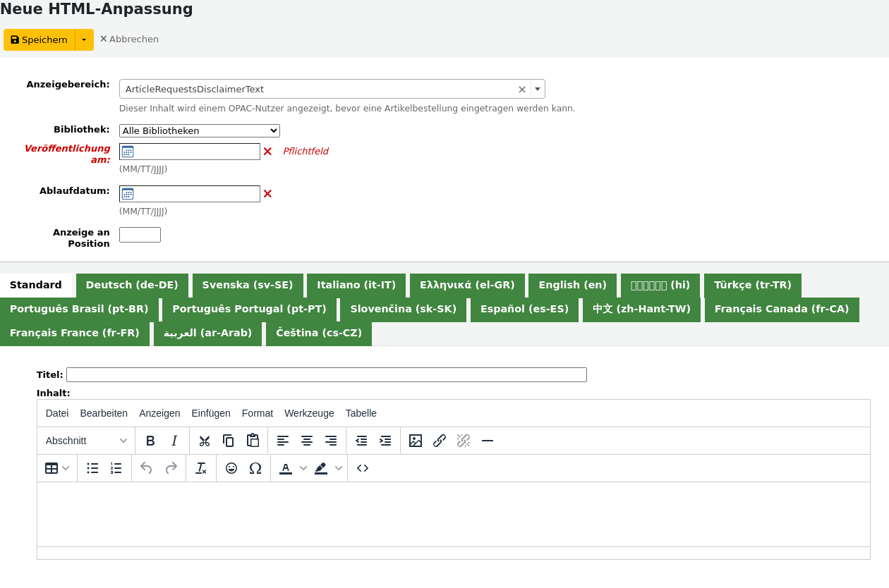Click the Abbrechen link
The width and height of the screenshot is (889, 588).
[x=129, y=39]
